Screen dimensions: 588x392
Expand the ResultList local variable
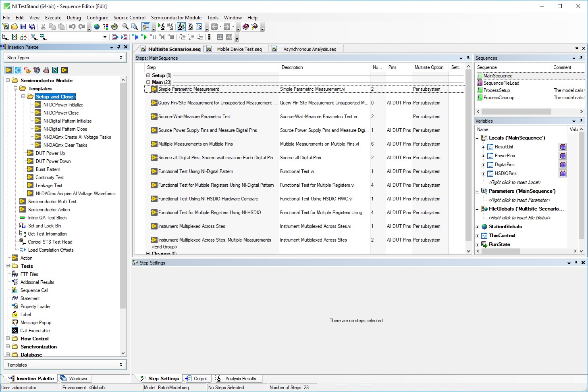483,147
